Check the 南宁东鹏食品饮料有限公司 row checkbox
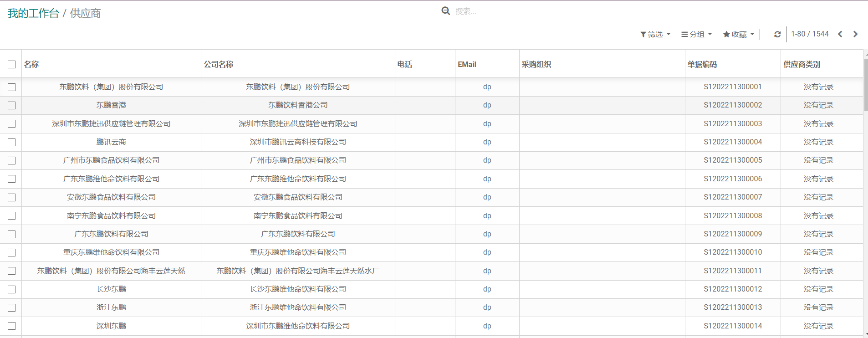The image size is (868, 338). pos(12,216)
